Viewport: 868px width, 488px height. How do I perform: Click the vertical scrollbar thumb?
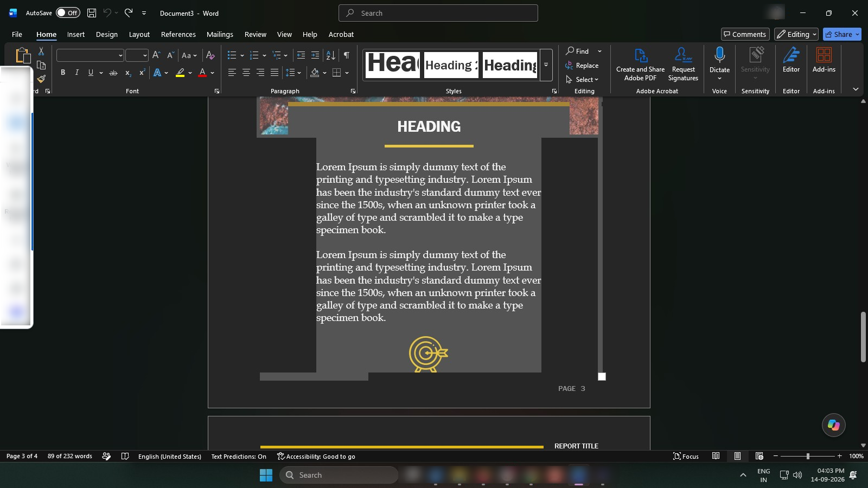pyautogui.click(x=863, y=337)
